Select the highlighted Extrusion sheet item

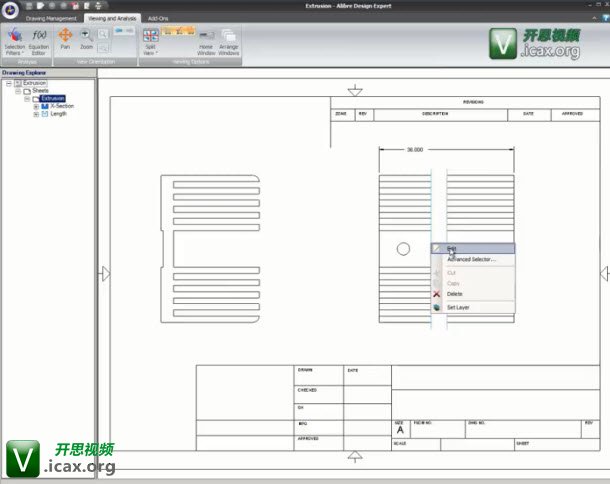click(x=53, y=99)
